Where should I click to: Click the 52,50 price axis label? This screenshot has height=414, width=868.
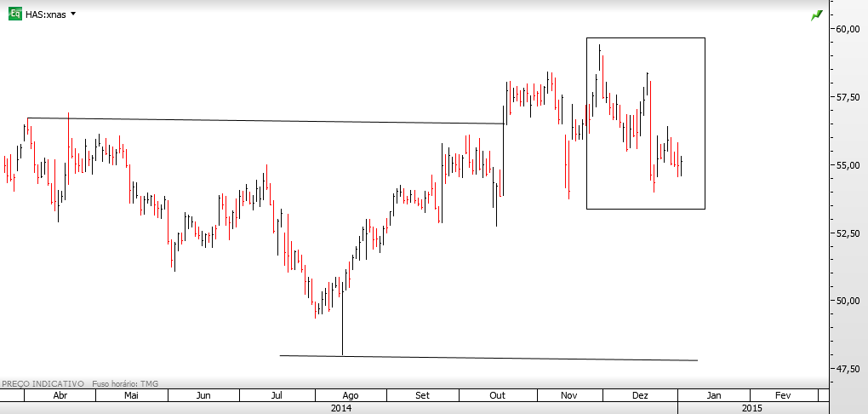848,233
